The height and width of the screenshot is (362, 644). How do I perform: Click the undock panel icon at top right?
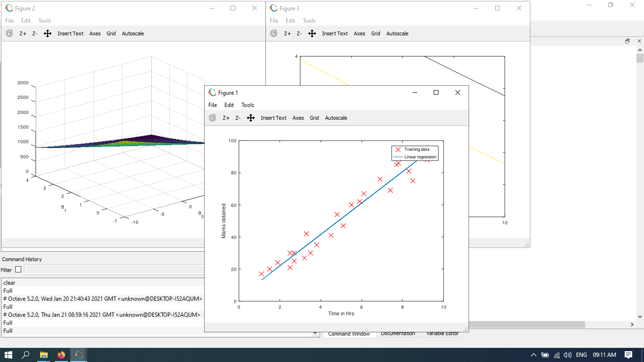tap(627, 41)
